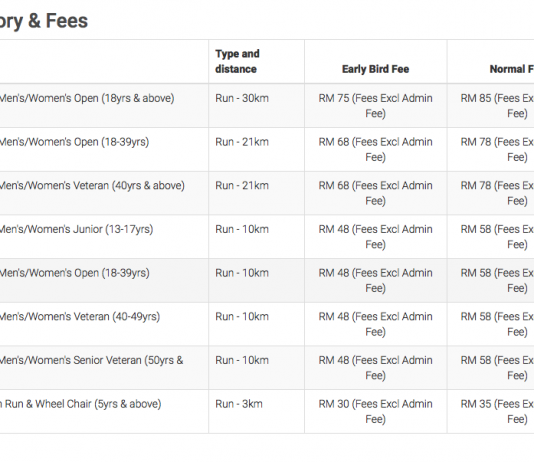Click the RM 68 fee in Veteran 21km row
534x462 pixels.
(x=375, y=193)
